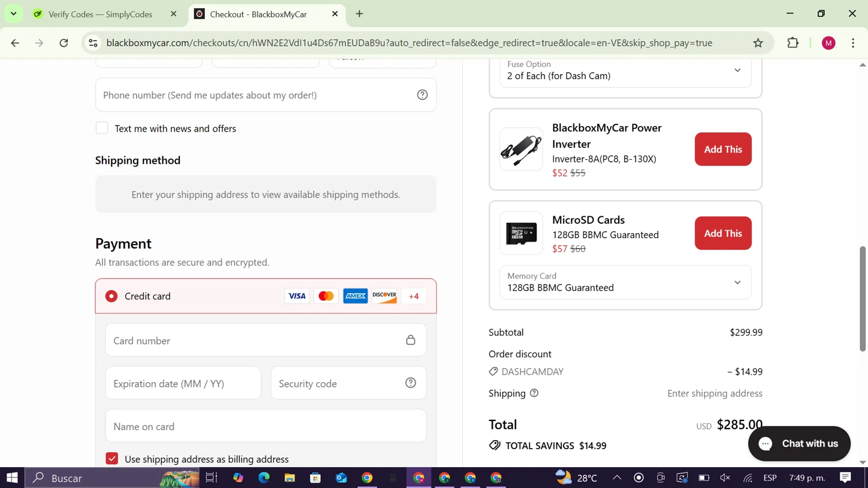Open Microsoft Store from taskbar
This screenshot has width=868, height=488.
tap(315, 478)
